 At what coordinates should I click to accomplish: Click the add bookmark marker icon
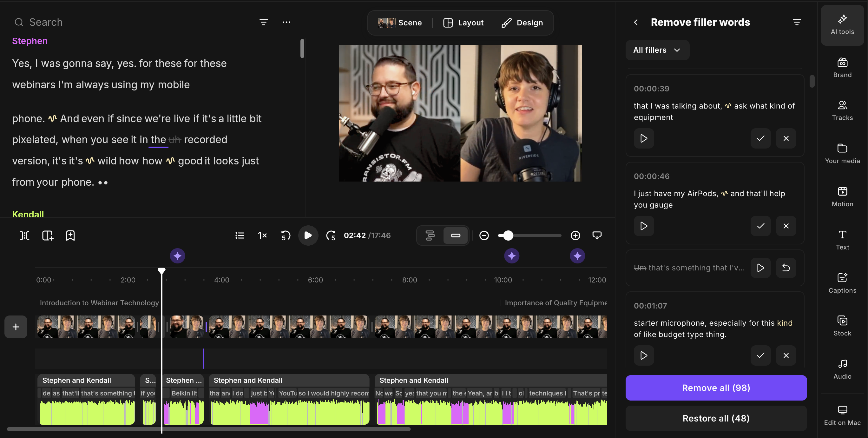[70, 236]
